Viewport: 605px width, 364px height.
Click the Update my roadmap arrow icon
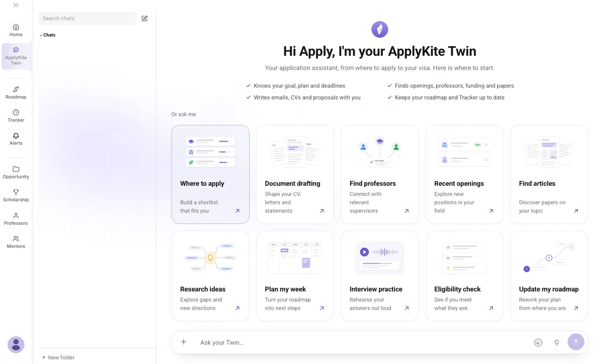[576, 308]
